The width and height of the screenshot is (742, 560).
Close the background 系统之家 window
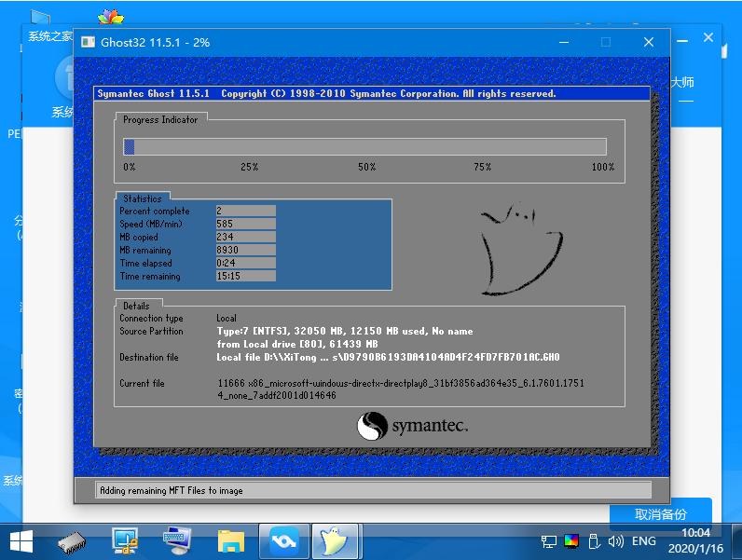(708, 37)
